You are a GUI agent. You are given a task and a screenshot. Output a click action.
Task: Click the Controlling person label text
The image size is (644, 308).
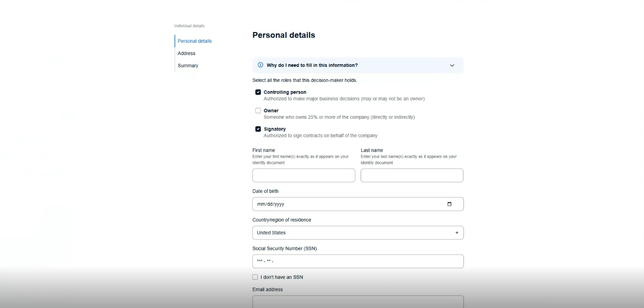[285, 92]
